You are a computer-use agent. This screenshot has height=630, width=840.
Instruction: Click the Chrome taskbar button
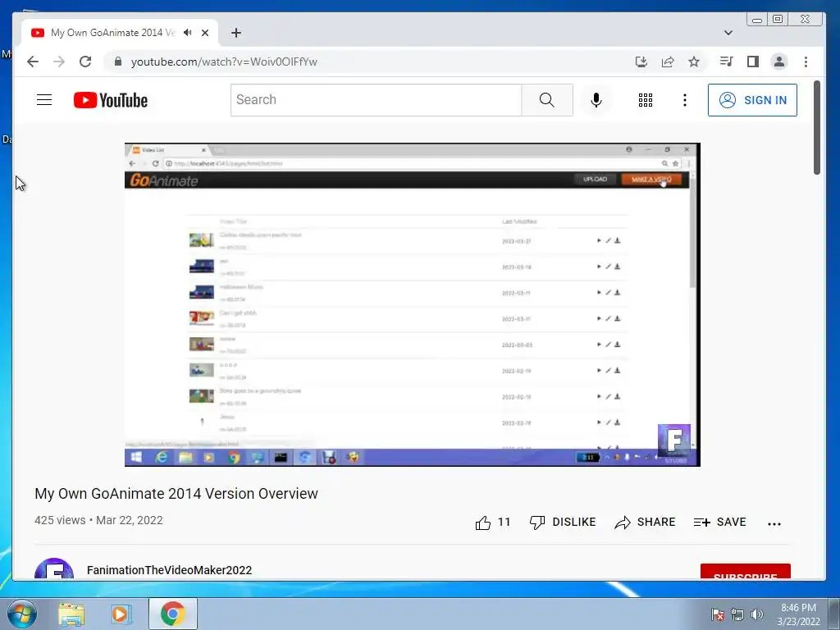coord(172,614)
